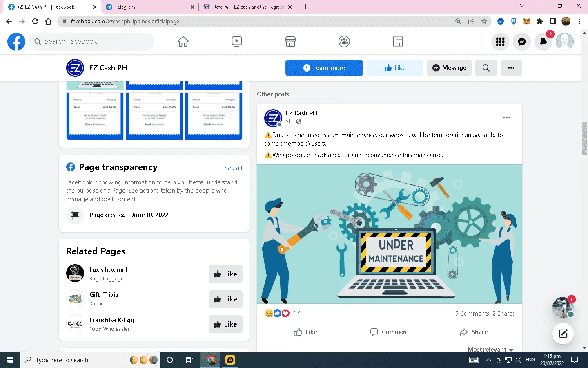588x368 pixels.
Task: Like the Lux's box.mnl related page
Action: [225, 274]
